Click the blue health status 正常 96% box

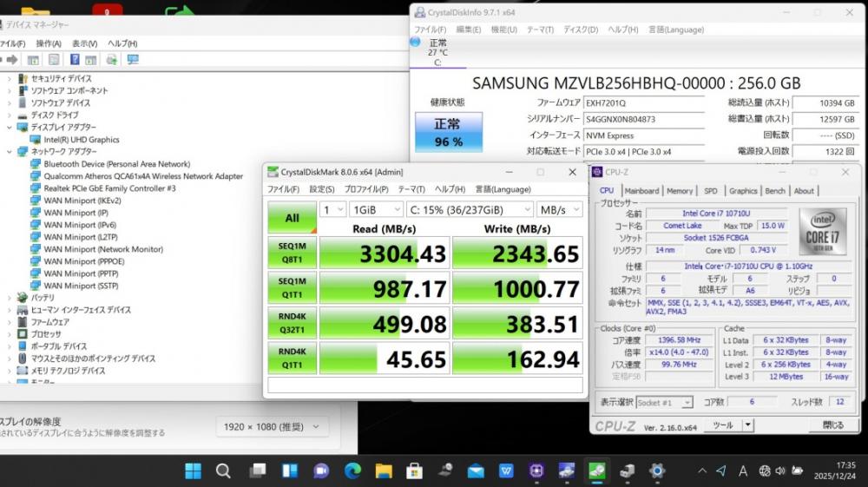point(448,133)
